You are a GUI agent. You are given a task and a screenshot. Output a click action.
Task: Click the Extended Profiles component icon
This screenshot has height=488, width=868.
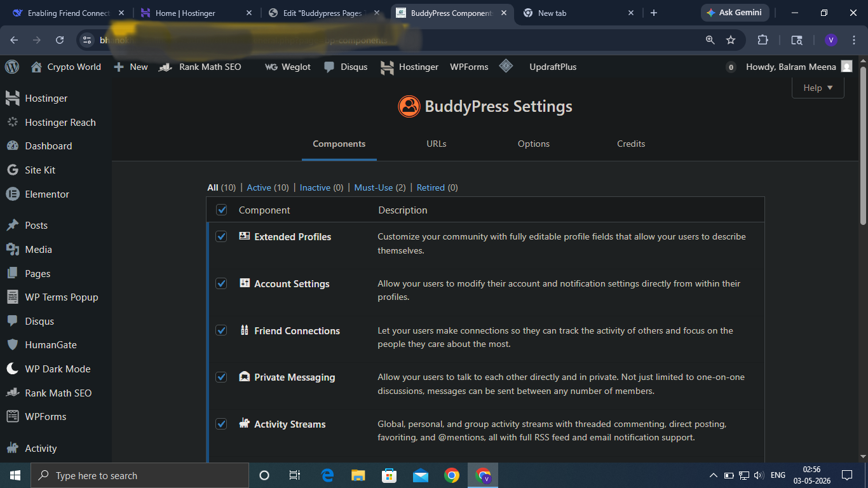click(245, 236)
